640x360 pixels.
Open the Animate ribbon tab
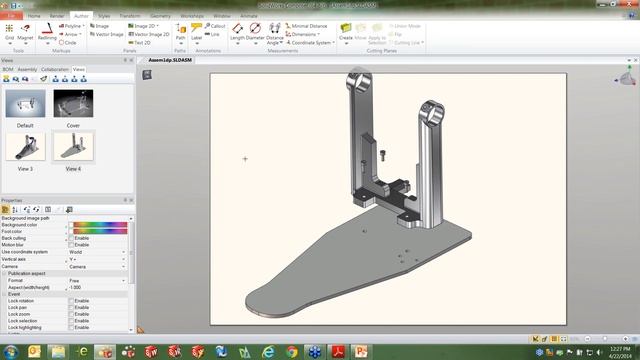click(249, 16)
